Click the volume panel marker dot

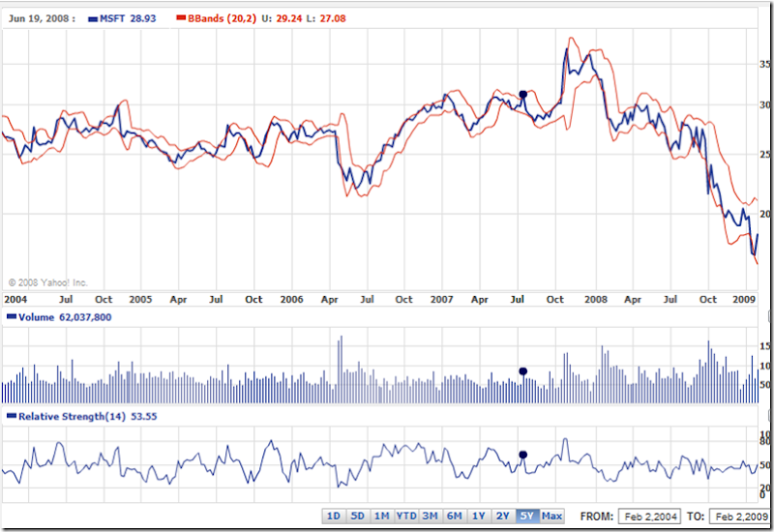point(523,371)
